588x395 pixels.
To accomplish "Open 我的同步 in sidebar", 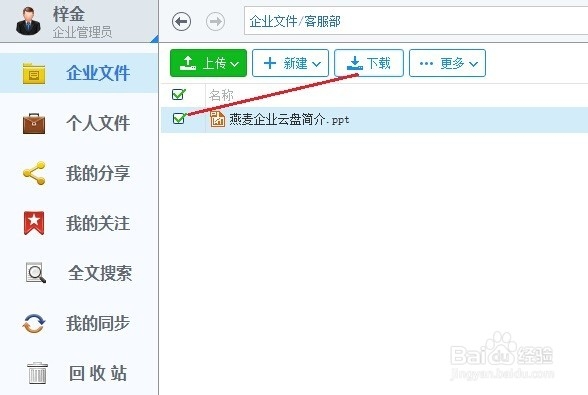I will click(x=79, y=323).
